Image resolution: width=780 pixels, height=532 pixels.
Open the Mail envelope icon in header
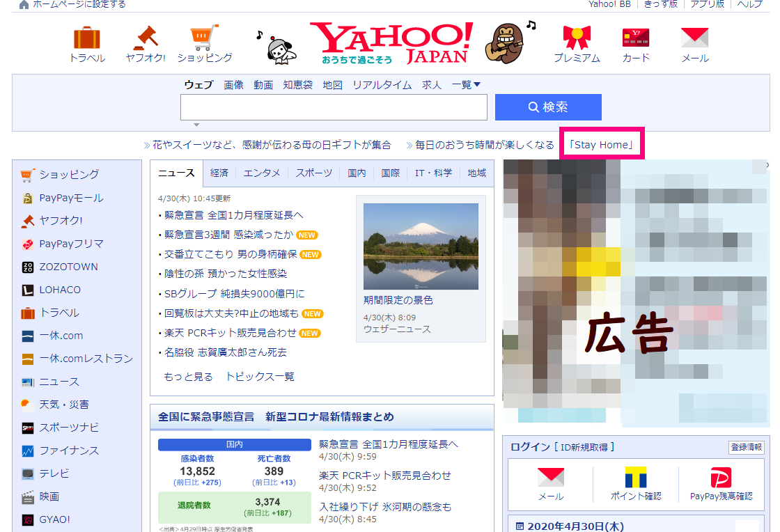(694, 38)
